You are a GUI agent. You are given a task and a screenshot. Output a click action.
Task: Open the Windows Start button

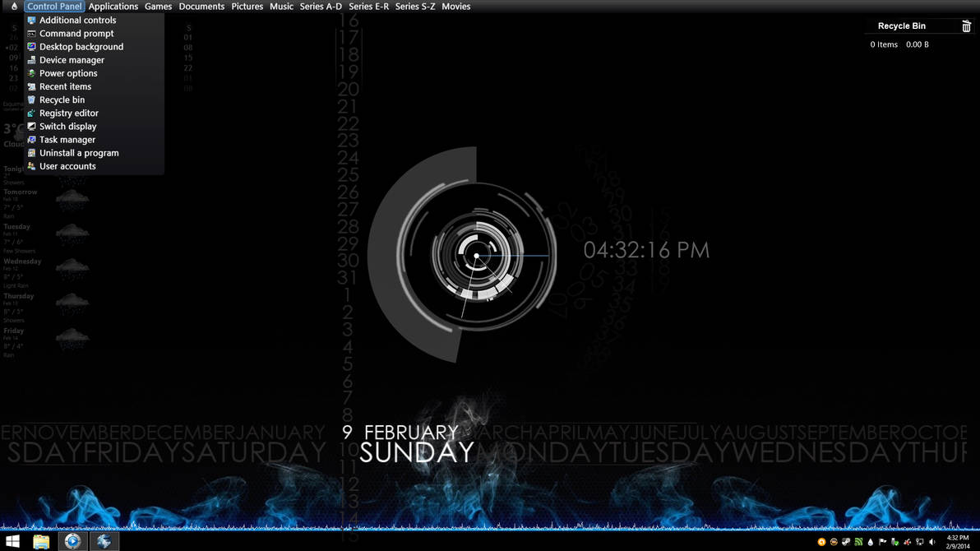click(12, 541)
